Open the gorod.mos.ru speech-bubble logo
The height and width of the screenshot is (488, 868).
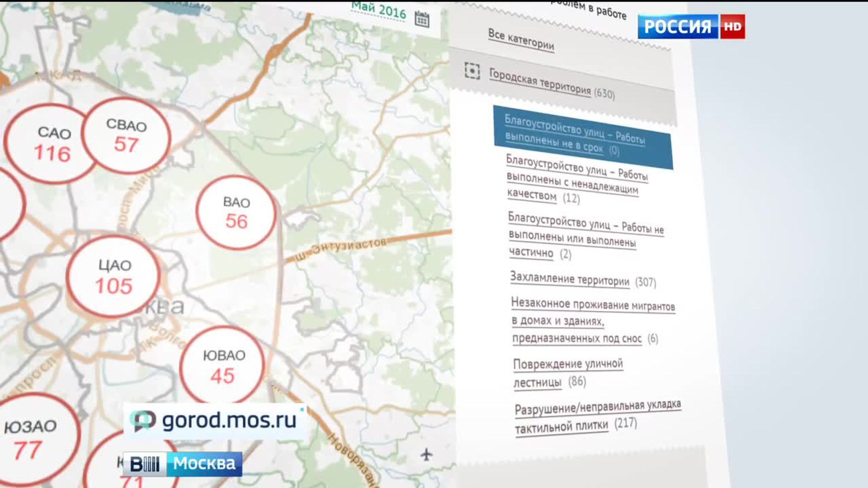click(143, 421)
